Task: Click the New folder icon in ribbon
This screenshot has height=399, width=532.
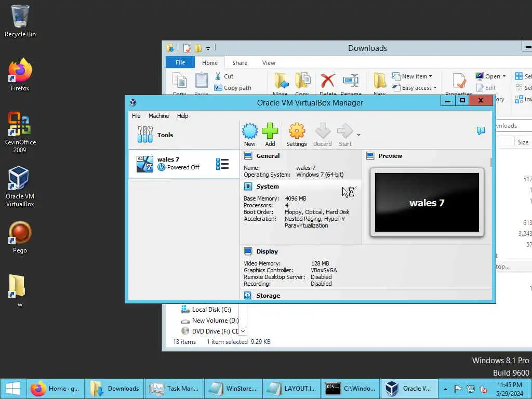Action: tap(379, 81)
